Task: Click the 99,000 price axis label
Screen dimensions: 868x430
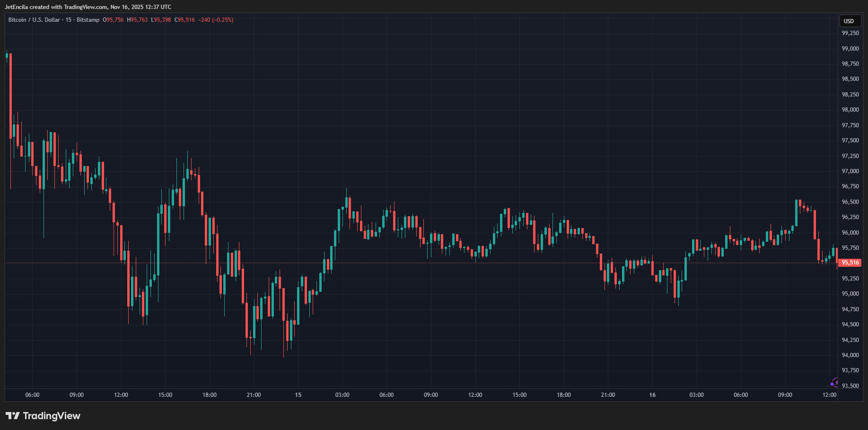Action: point(850,49)
